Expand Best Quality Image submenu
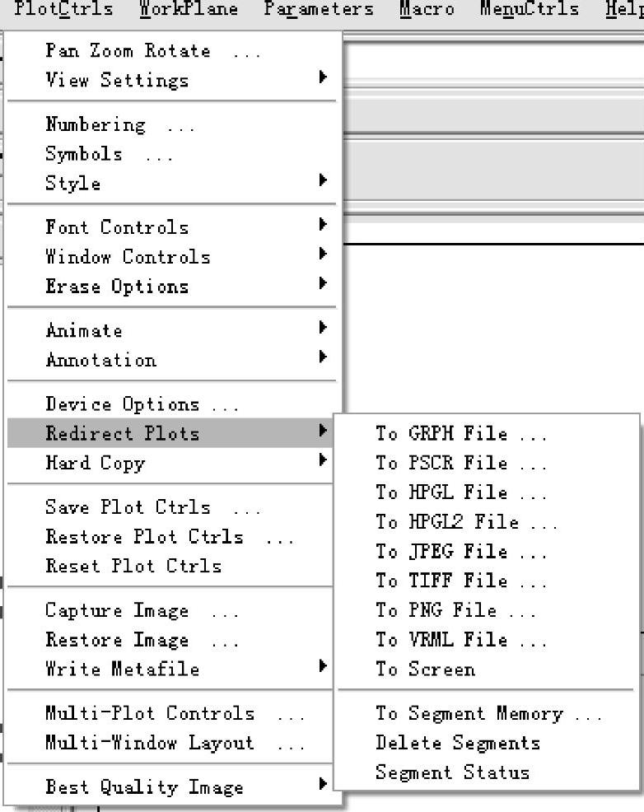The width and height of the screenshot is (644, 812). click(x=171, y=786)
